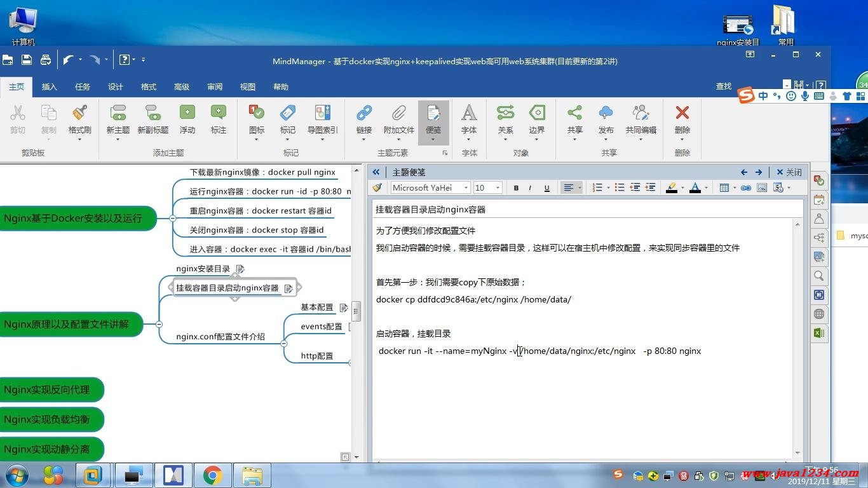
Task: Open the font color dropdown arrow
Action: point(706,187)
